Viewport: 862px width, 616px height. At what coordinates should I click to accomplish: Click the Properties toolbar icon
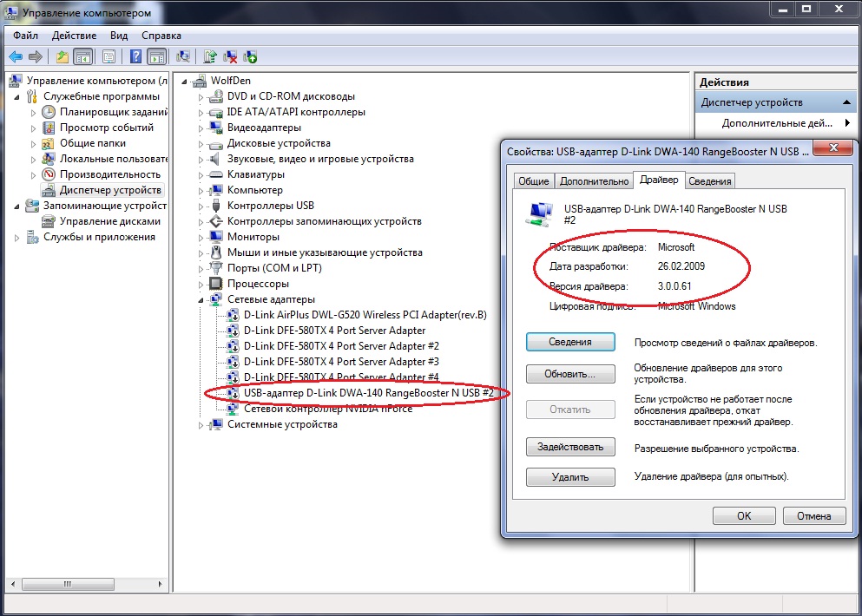point(109,57)
